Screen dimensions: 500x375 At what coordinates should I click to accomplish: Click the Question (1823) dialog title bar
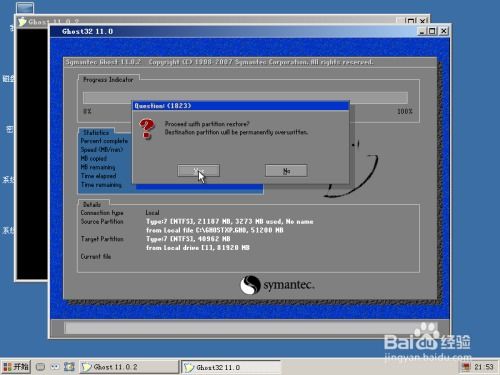pyautogui.click(x=241, y=106)
